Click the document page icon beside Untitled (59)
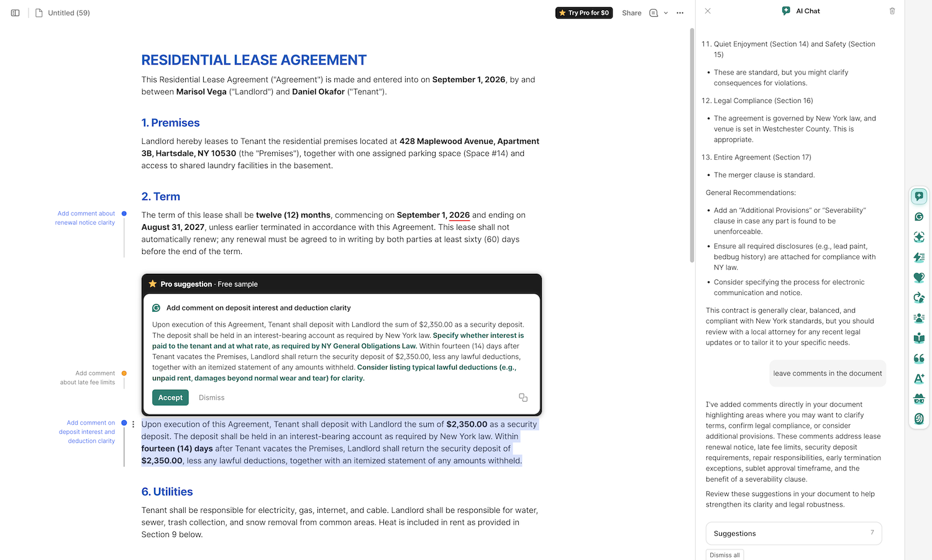 tap(39, 12)
